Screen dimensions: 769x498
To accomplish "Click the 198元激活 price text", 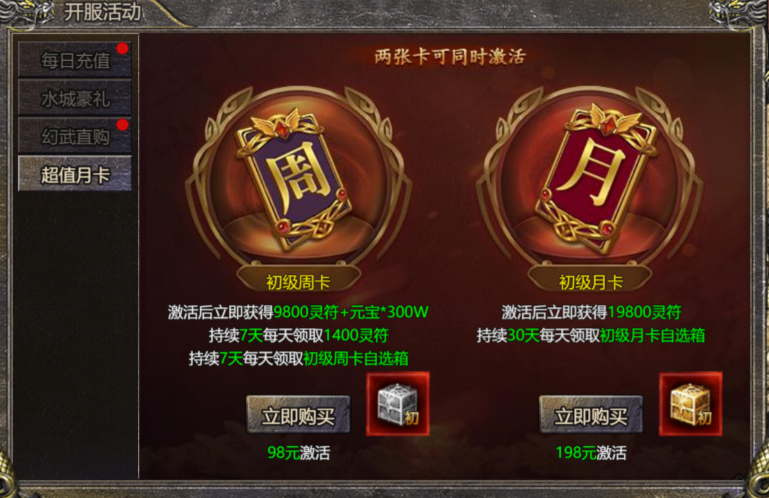I will coord(591,452).
